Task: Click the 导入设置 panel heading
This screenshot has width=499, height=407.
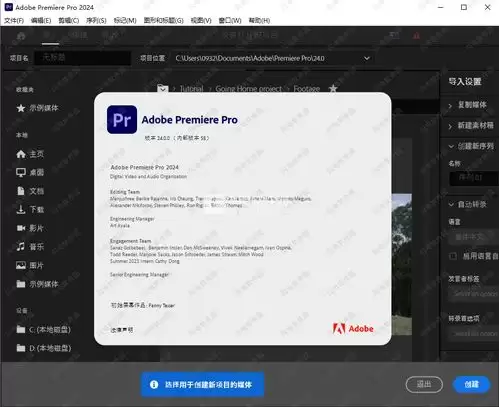Action: [465, 81]
